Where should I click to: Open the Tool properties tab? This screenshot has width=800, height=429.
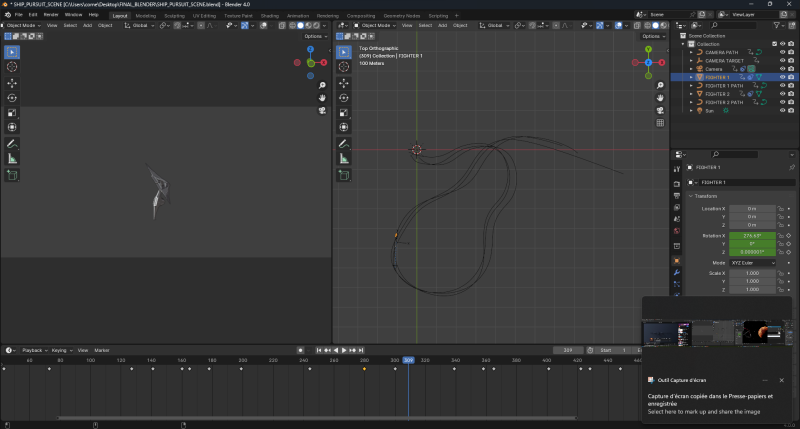[677, 169]
